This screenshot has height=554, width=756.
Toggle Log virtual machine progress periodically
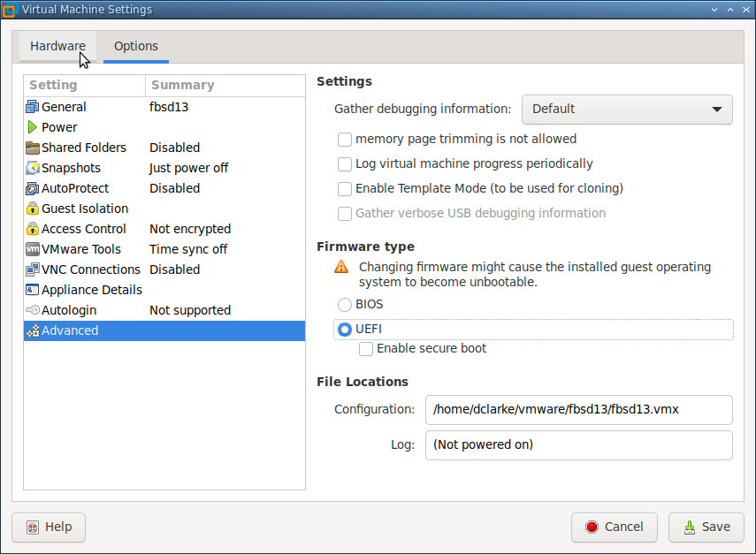345,164
